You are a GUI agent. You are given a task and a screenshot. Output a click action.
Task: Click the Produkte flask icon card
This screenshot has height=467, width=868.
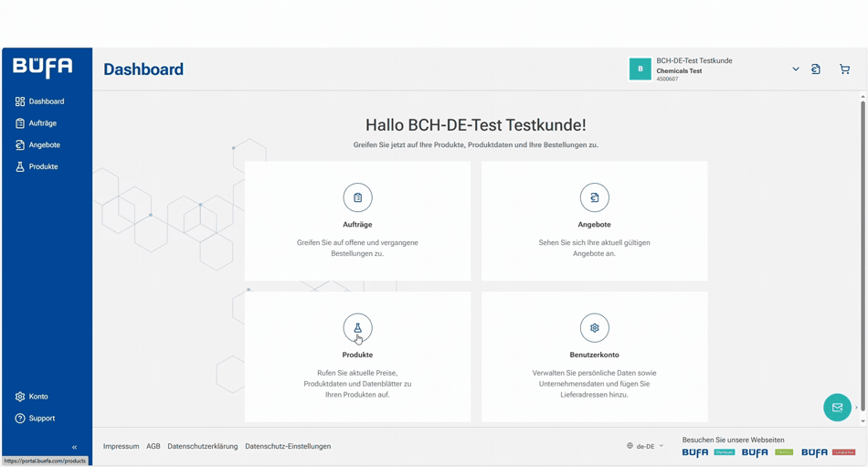(357, 328)
